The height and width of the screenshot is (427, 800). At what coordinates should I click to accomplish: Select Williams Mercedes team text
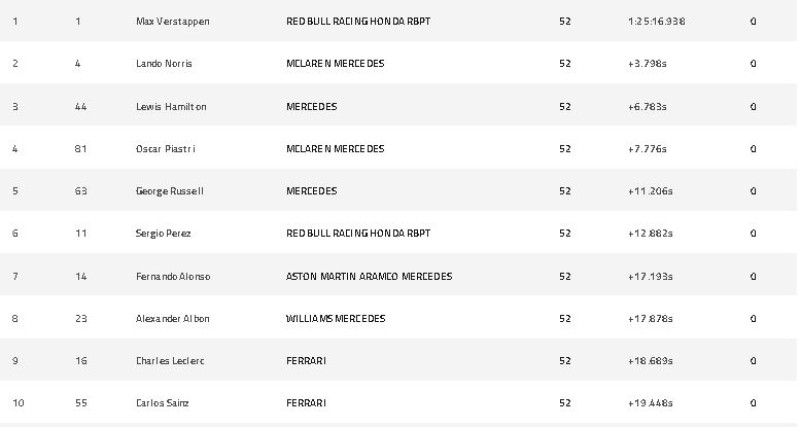tap(336, 319)
